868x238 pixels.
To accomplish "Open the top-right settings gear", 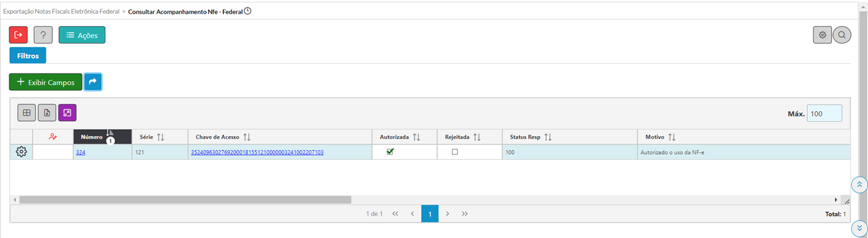I will point(822,35).
